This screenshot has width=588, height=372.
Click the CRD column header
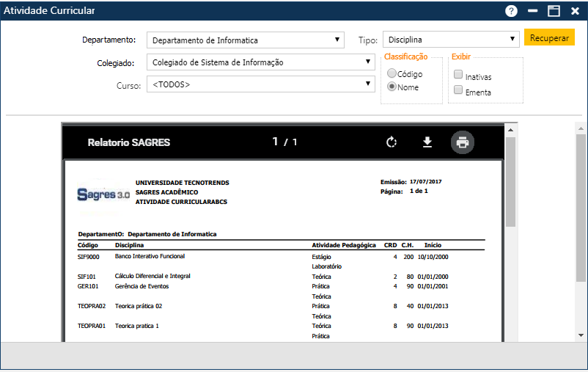(390, 245)
